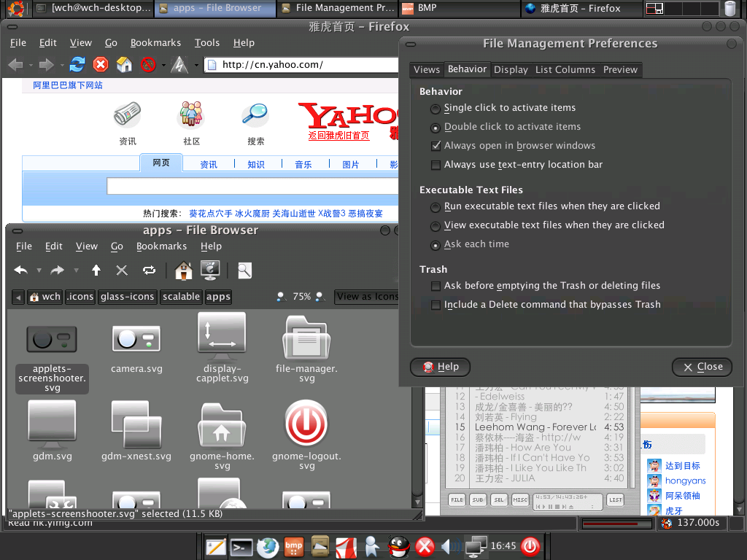Select Double click to activate items
This screenshot has width=747, height=560.
click(435, 128)
